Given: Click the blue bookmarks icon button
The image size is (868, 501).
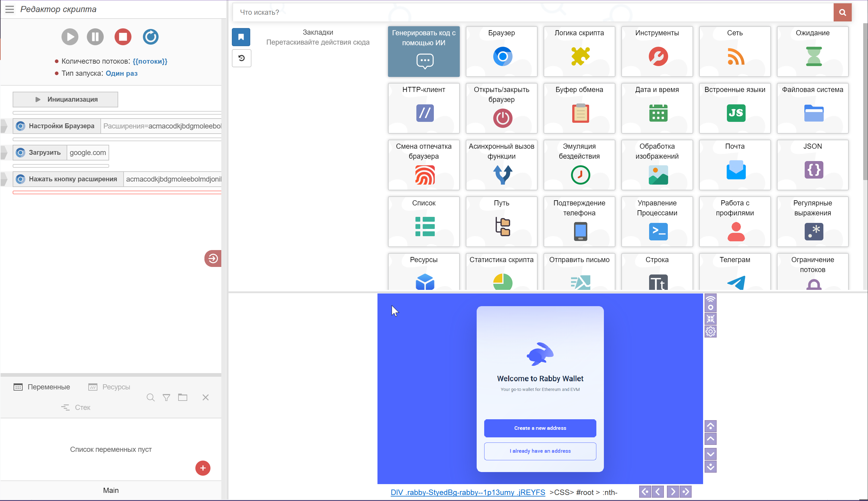Looking at the screenshot, I should 241,37.
